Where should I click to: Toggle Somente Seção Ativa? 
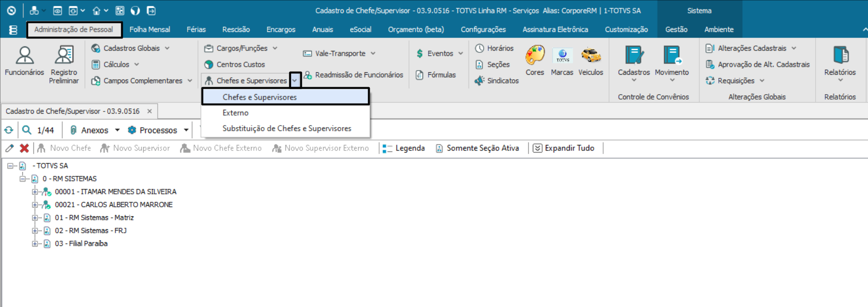pyautogui.click(x=477, y=148)
